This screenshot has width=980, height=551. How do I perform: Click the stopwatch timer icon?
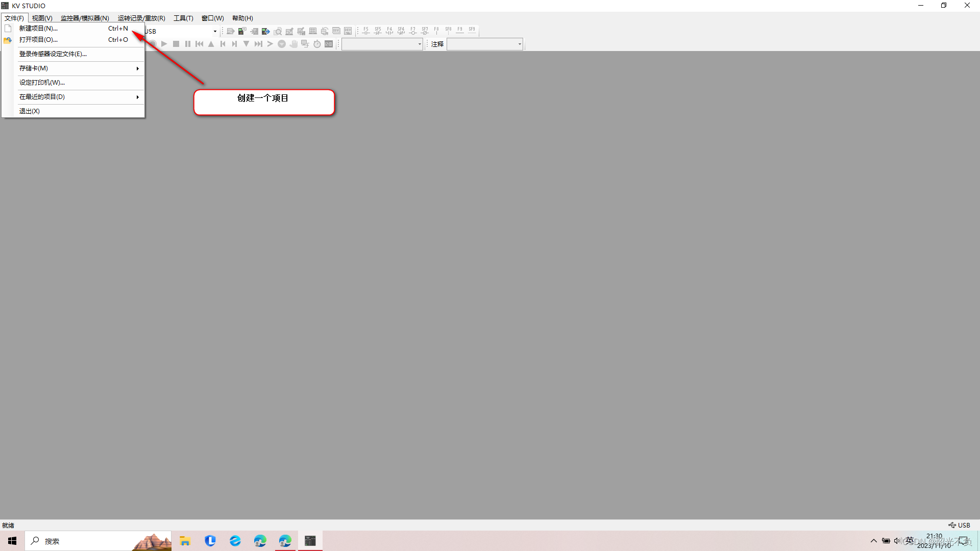[x=317, y=44]
